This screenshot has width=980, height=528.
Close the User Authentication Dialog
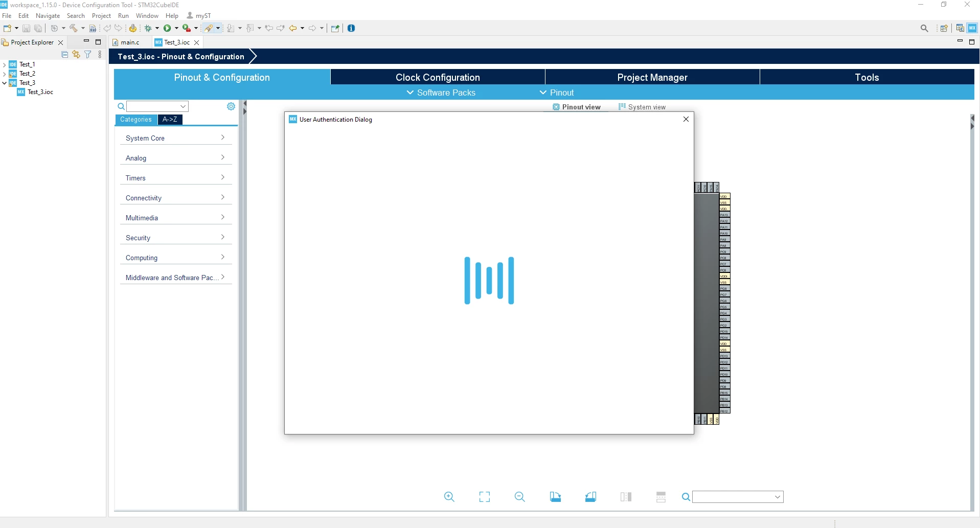point(686,119)
